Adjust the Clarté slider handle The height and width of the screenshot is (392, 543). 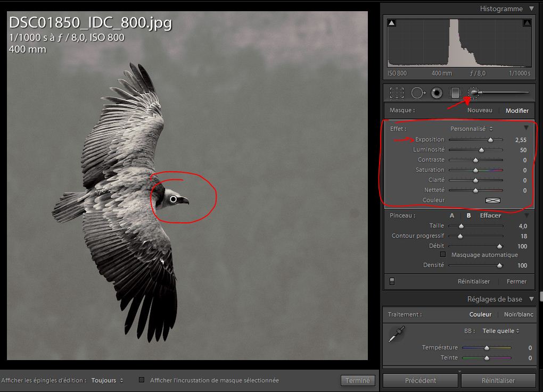[475, 180]
